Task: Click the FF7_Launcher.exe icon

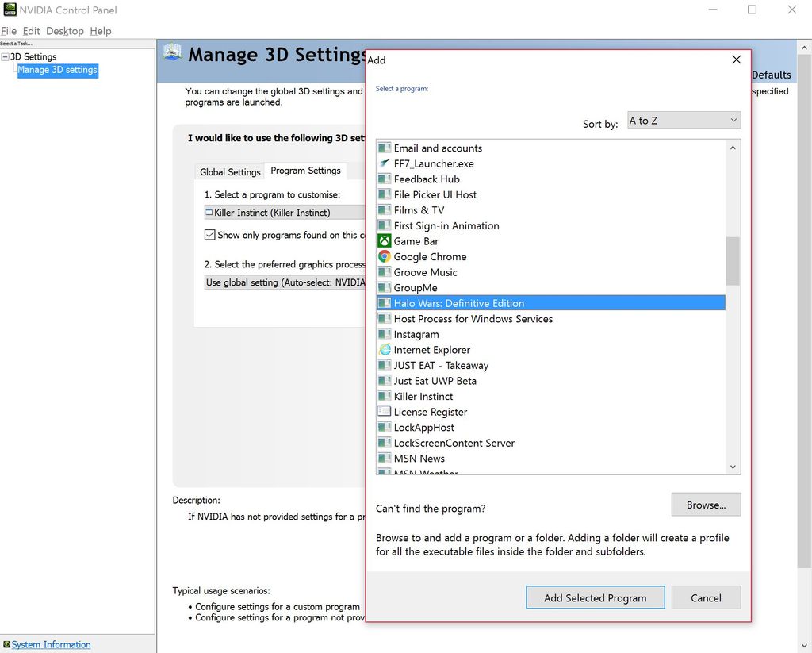Action: pos(383,163)
